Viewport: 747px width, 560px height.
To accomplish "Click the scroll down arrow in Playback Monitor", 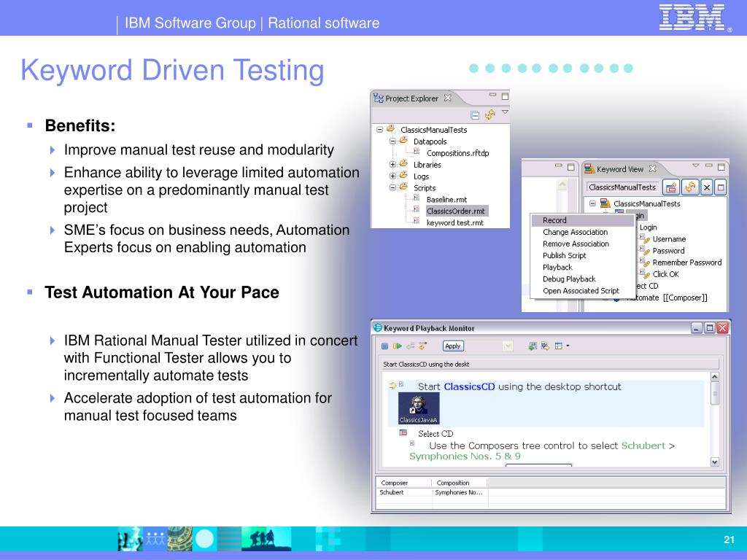I will click(x=715, y=462).
